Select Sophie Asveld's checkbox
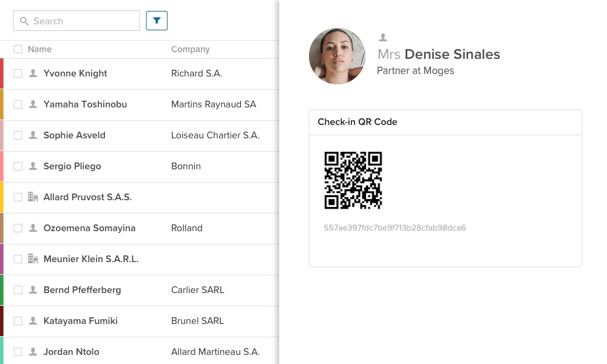 point(18,135)
